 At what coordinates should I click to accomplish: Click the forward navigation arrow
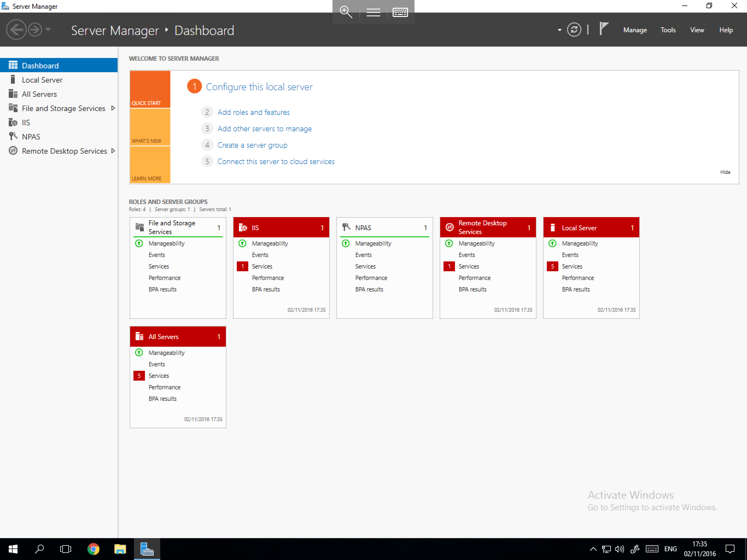pyautogui.click(x=35, y=30)
